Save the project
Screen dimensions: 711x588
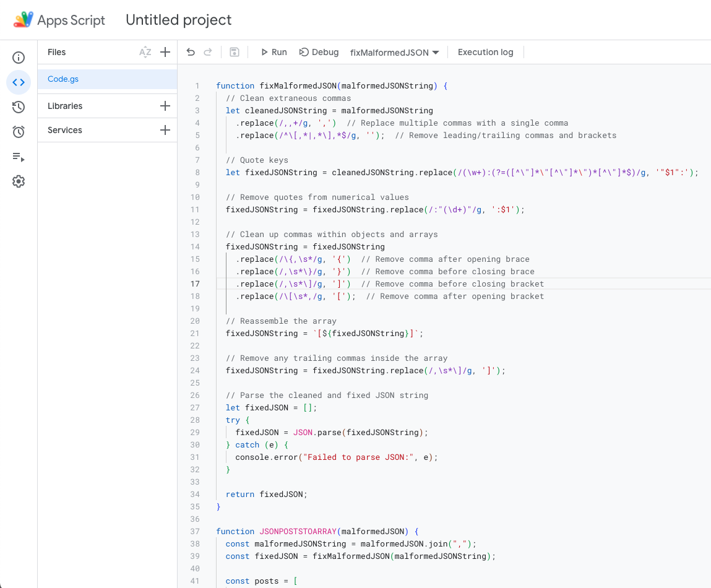[x=234, y=52]
